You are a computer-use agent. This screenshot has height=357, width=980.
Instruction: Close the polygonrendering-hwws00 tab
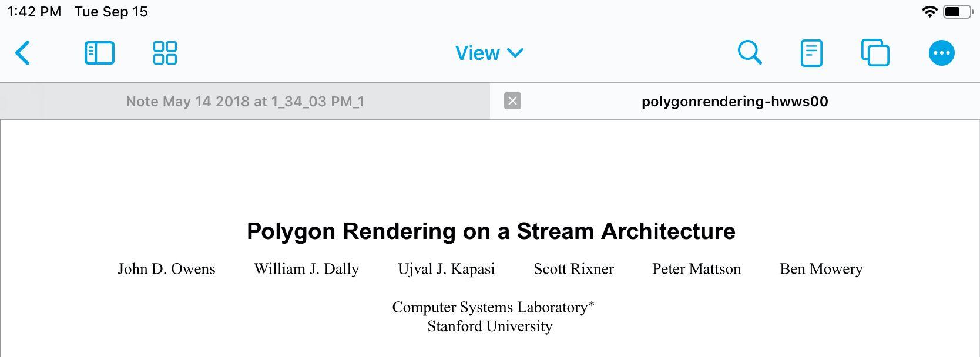click(x=512, y=101)
